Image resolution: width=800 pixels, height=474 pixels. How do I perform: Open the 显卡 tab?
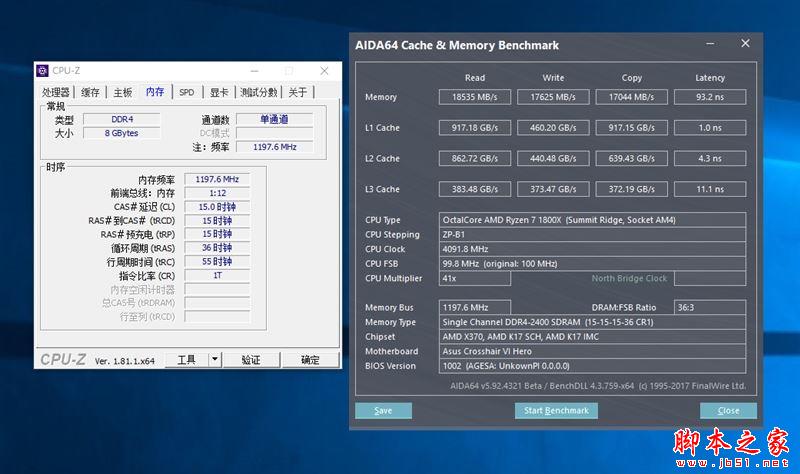[218, 92]
